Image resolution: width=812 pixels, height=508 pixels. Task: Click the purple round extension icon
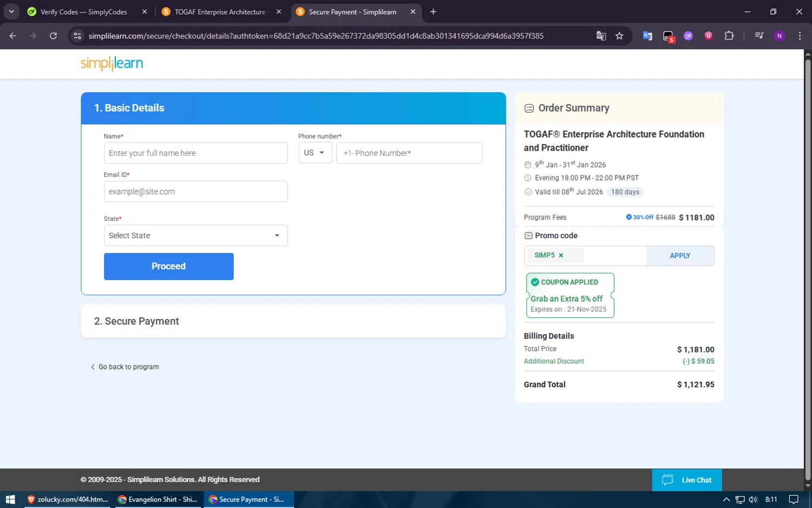coord(688,36)
